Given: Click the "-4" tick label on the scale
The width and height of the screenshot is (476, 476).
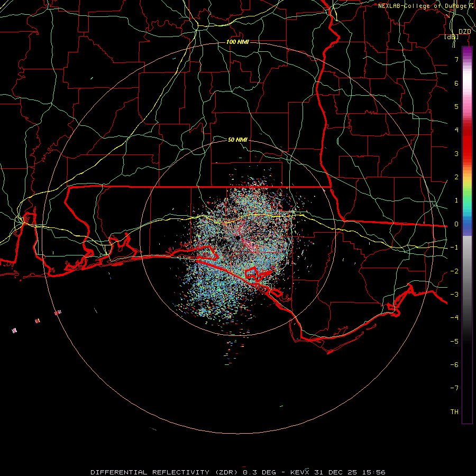Looking at the screenshot, I should tap(454, 318).
